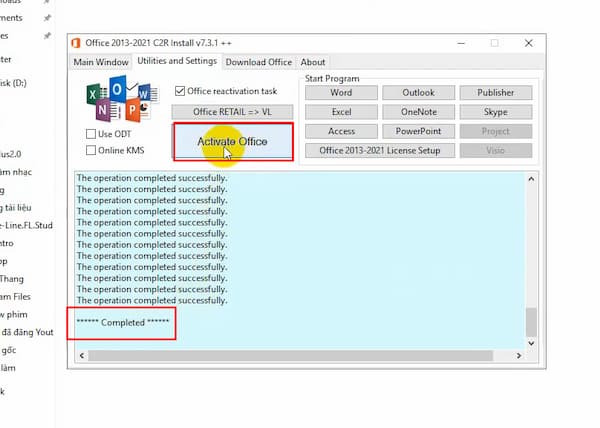Open 'am Files' in Explorer sidebar
The height and width of the screenshot is (428, 600).
point(15,297)
